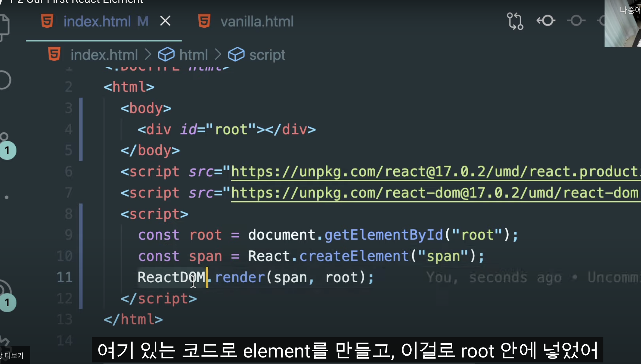Click the html cube icon in breadcrumbs

click(166, 55)
